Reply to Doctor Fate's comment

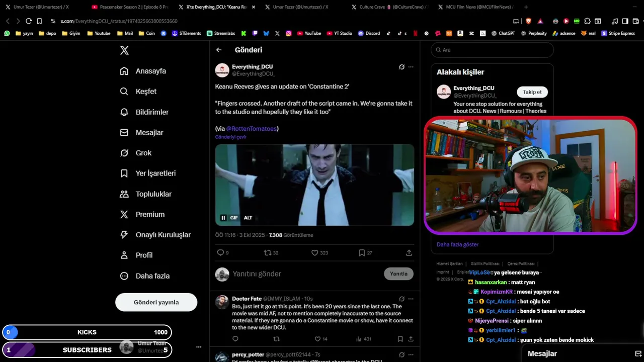click(x=235, y=339)
